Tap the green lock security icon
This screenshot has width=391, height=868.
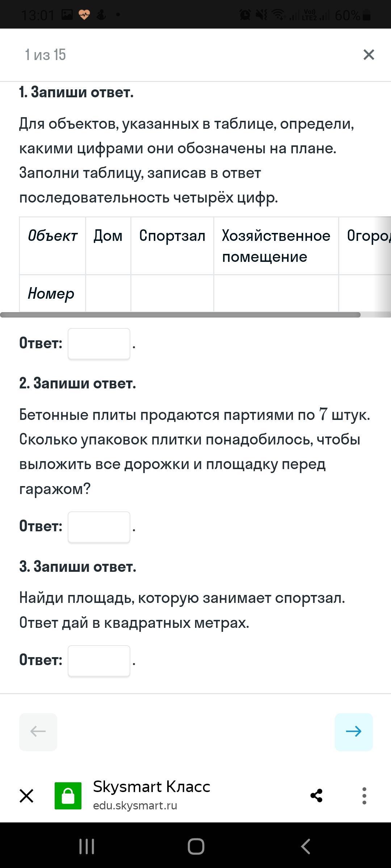pos(68,796)
